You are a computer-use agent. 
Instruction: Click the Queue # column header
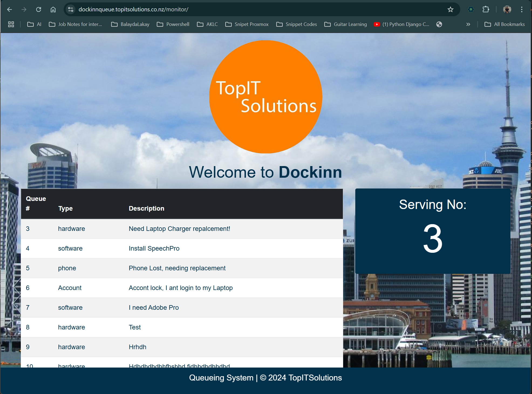pyautogui.click(x=36, y=203)
